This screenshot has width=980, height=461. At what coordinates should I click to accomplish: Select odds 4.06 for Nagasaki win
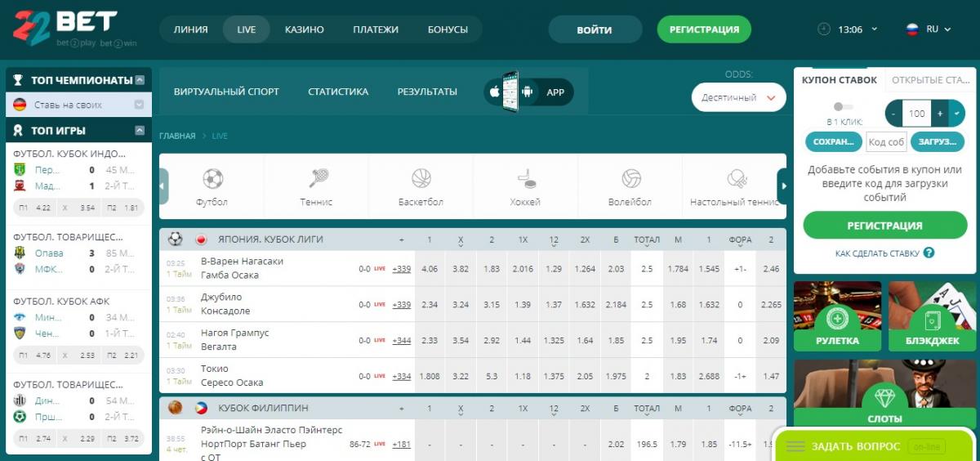(430, 268)
